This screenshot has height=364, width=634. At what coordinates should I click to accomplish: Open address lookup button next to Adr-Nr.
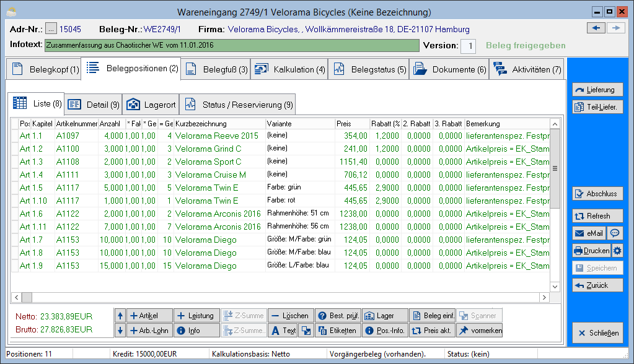[x=51, y=29]
